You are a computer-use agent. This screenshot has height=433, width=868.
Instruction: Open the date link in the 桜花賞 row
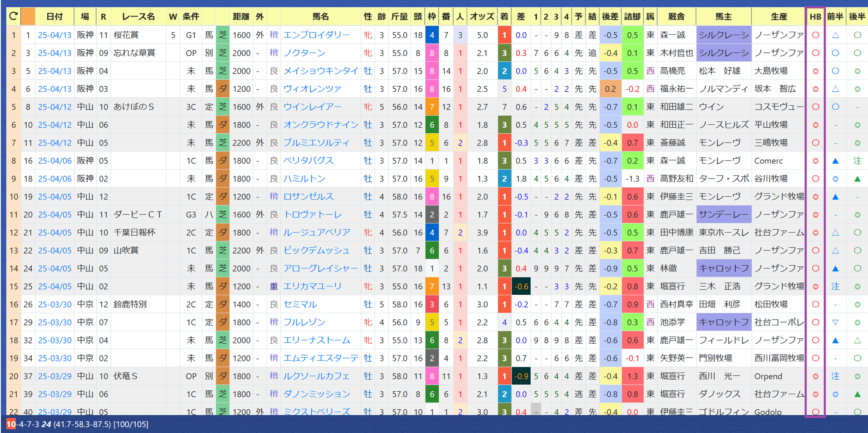(55, 35)
